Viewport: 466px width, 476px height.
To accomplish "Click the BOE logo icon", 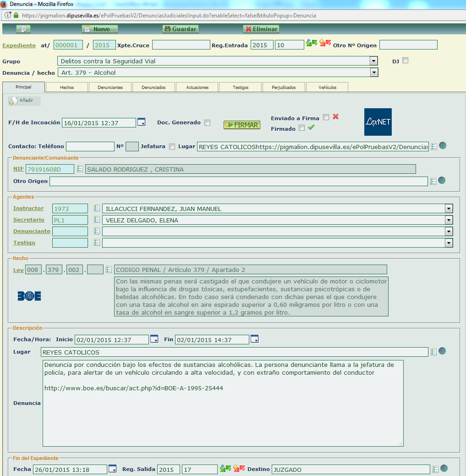I will tap(29, 296).
